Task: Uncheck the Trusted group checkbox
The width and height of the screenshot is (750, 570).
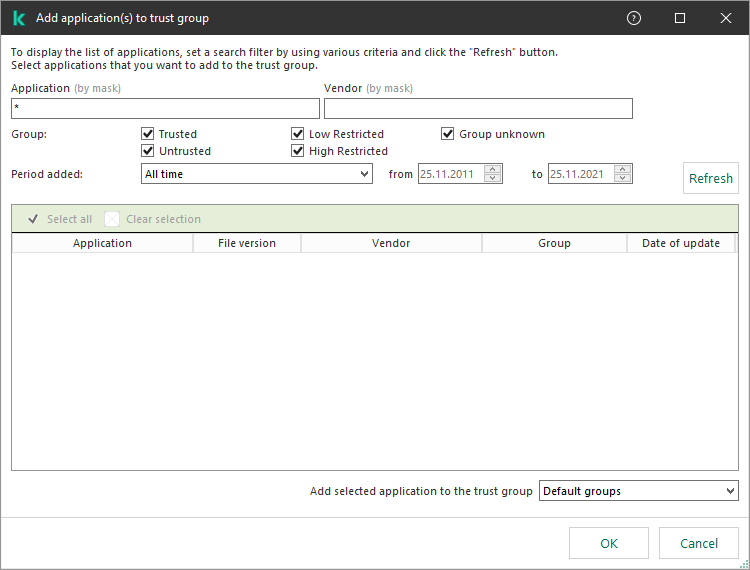Action: 148,134
